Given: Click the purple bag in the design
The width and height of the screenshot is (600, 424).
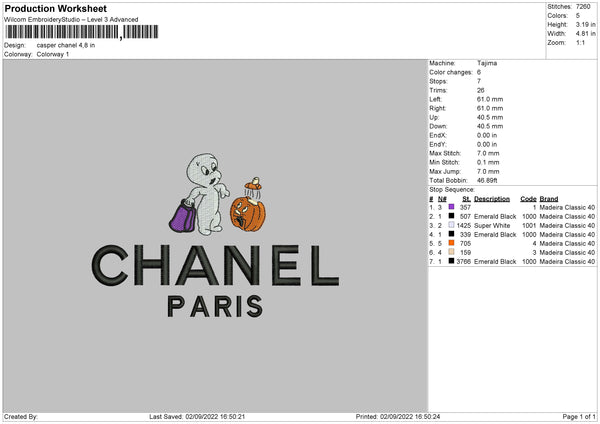Looking at the screenshot, I should point(183,217).
